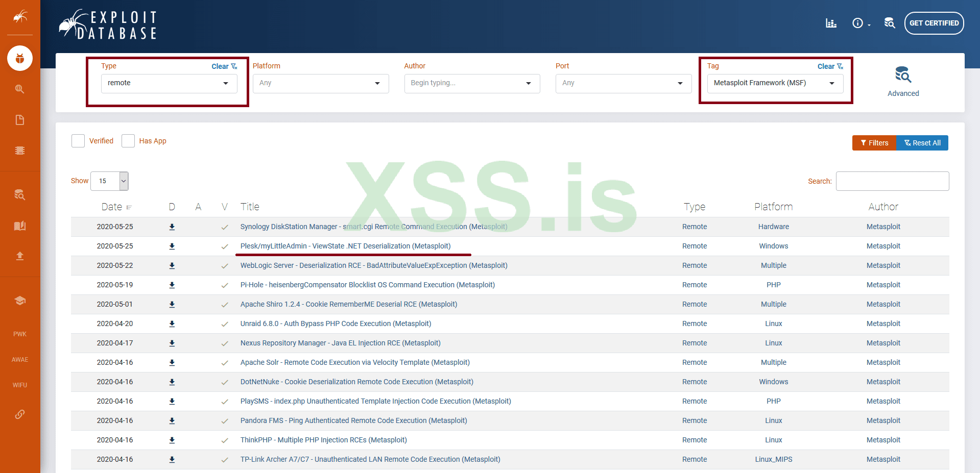Viewport: 980px width, 473px height.
Task: Click the Submissions upload icon in sidebar
Action: pos(20,256)
